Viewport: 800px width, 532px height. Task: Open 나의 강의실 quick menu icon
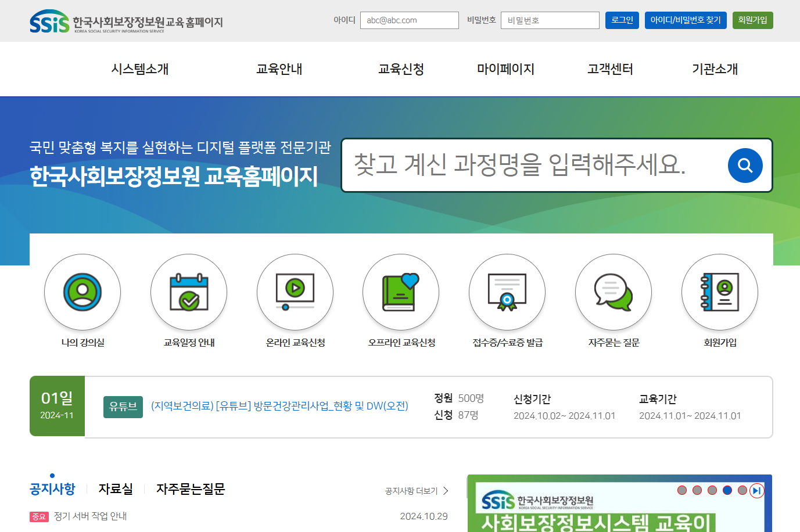click(82, 292)
